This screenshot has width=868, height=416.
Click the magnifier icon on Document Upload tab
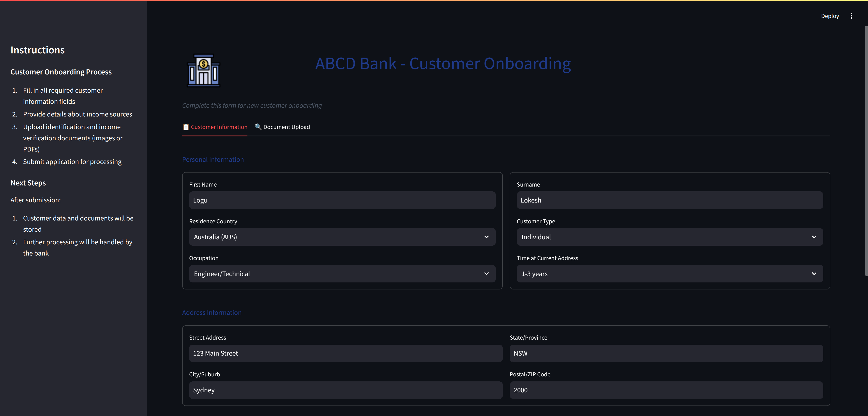coord(258,127)
